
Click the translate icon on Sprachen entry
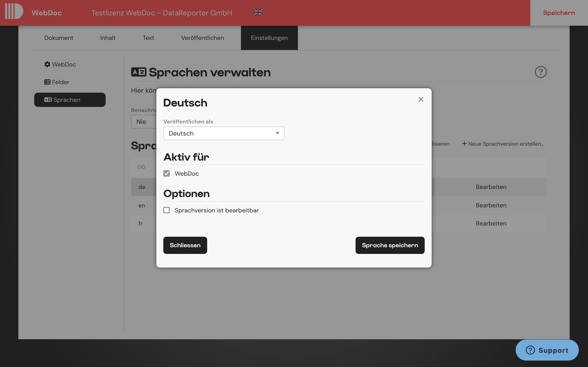pyautogui.click(x=48, y=100)
